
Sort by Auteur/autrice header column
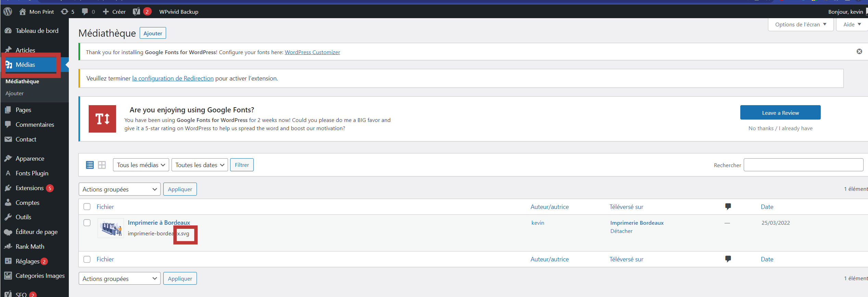(550, 207)
